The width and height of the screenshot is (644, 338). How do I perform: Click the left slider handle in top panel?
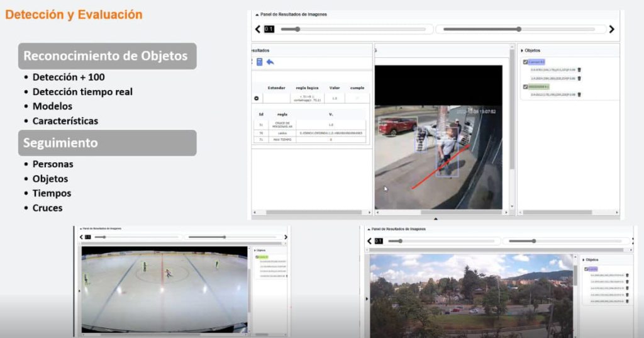297,29
